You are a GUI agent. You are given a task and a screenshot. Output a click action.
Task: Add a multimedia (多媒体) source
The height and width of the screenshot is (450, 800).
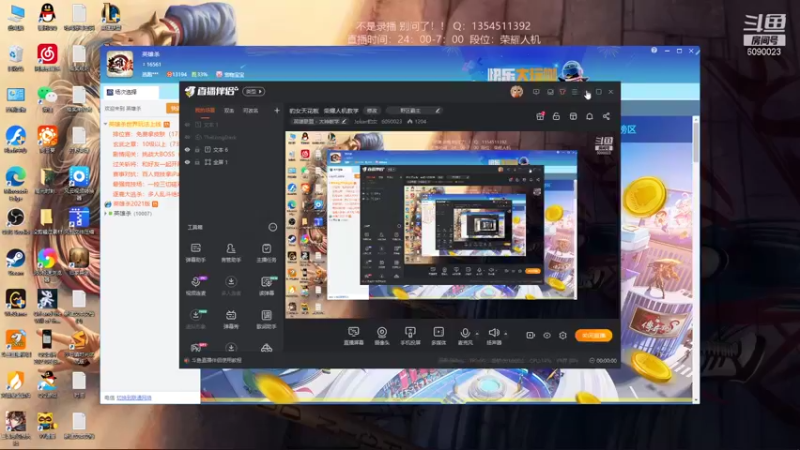(438, 336)
